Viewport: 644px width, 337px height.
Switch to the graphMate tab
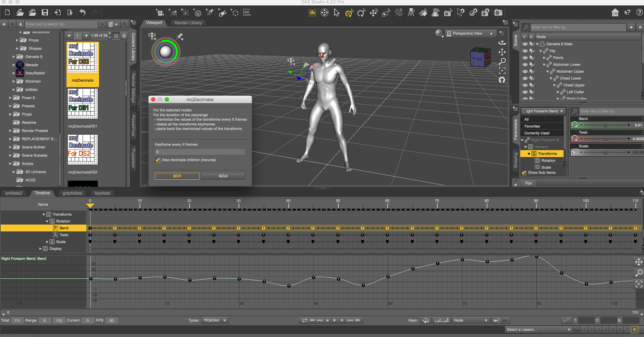pos(72,193)
